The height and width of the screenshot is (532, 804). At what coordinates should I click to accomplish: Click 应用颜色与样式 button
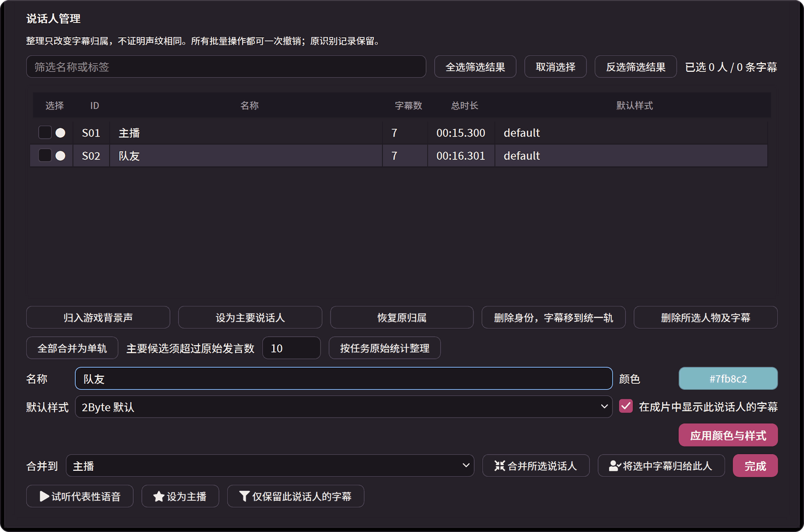tap(728, 435)
